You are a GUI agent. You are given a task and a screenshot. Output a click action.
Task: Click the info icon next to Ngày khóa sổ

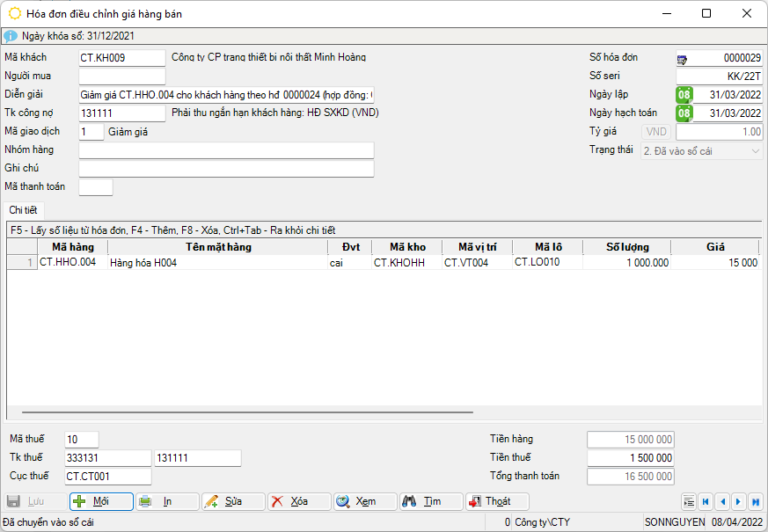point(11,36)
